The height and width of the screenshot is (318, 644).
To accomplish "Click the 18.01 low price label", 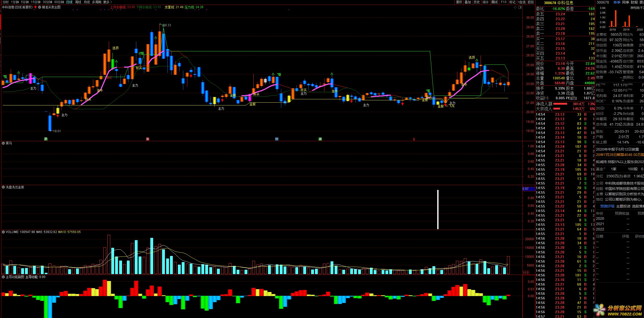I will (x=57, y=131).
